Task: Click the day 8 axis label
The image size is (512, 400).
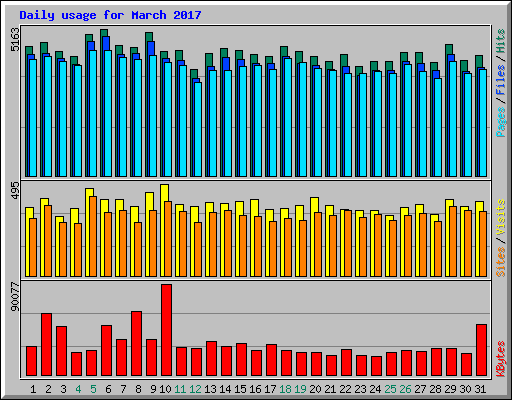Action: coord(138,389)
